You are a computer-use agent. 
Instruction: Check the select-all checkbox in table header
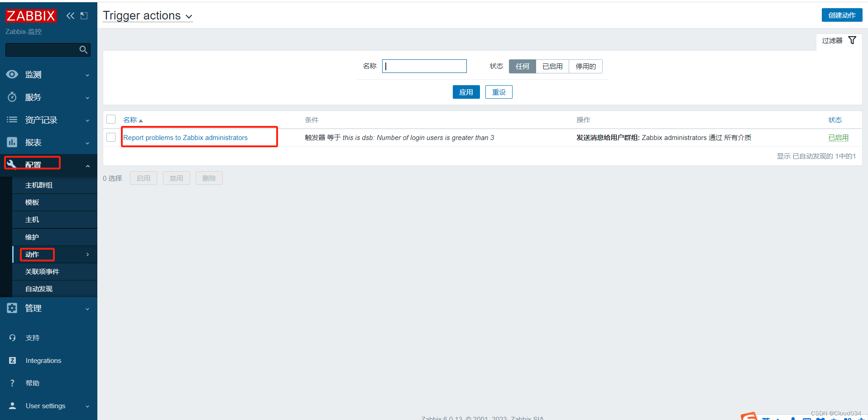click(111, 119)
